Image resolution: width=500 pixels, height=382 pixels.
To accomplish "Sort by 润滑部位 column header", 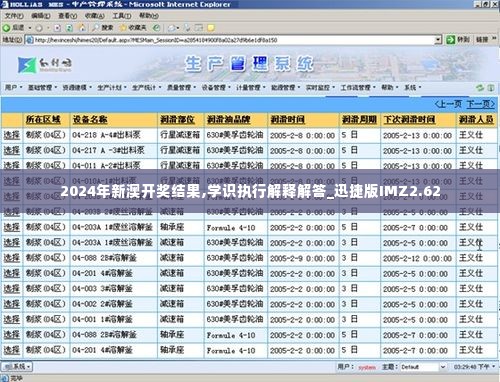I will coord(177,120).
